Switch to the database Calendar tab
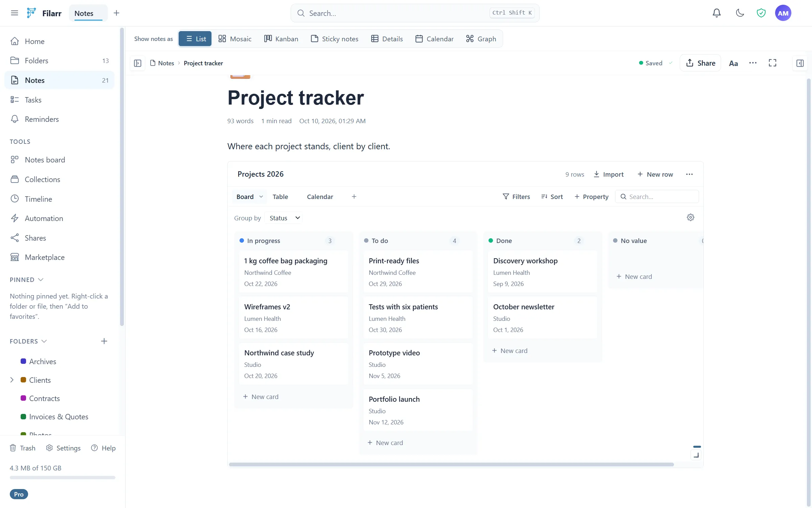The height and width of the screenshot is (508, 812). pyautogui.click(x=320, y=197)
